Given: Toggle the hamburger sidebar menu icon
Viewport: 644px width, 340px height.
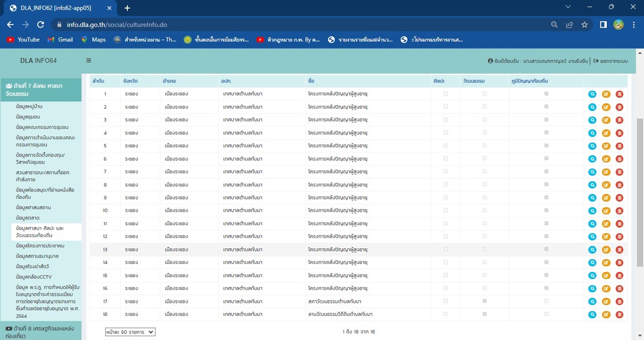Looking at the screenshot, I should 89,60.
